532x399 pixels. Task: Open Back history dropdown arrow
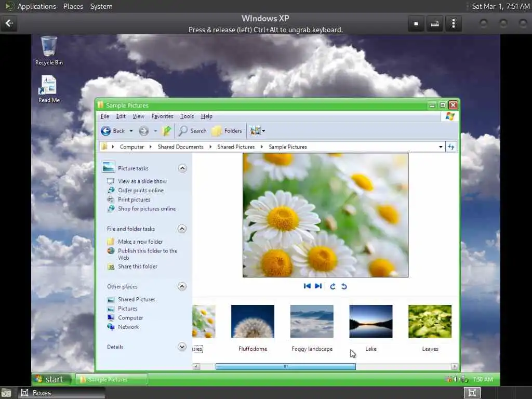click(x=131, y=130)
